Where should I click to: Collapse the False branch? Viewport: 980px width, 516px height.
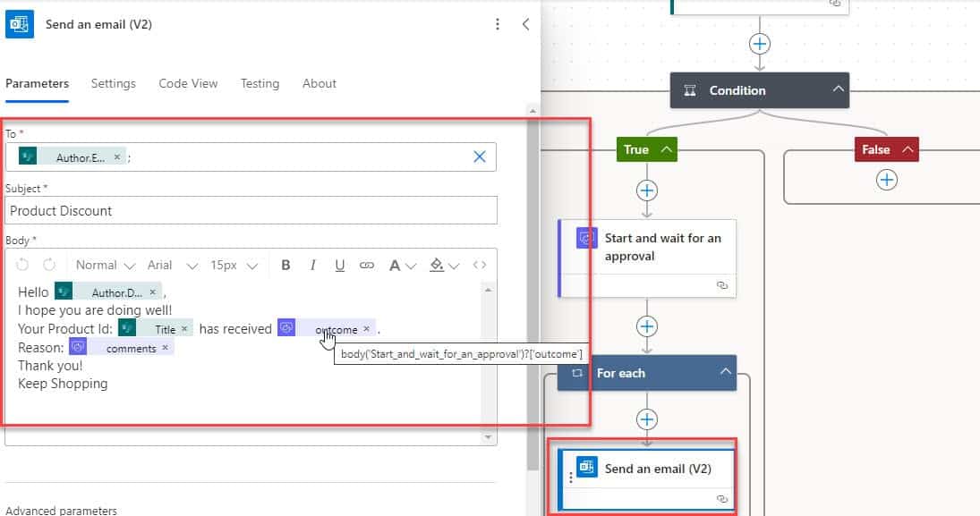coord(908,149)
